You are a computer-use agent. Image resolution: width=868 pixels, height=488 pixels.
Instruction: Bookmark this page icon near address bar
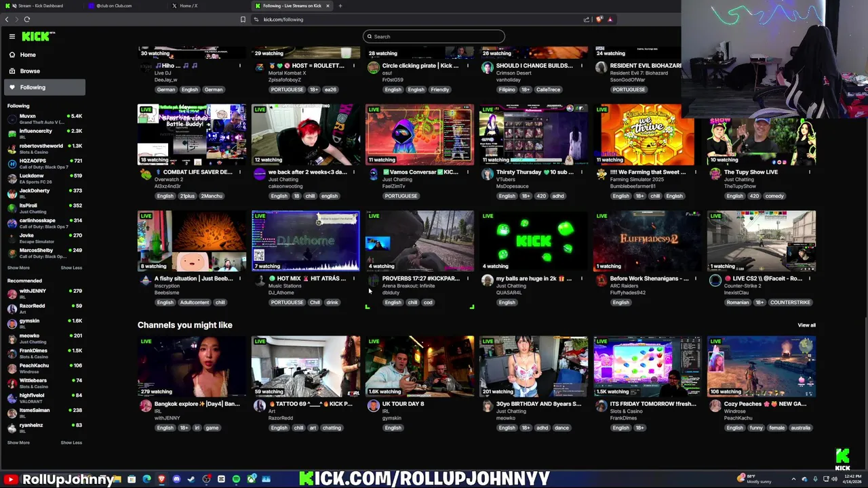click(x=243, y=20)
